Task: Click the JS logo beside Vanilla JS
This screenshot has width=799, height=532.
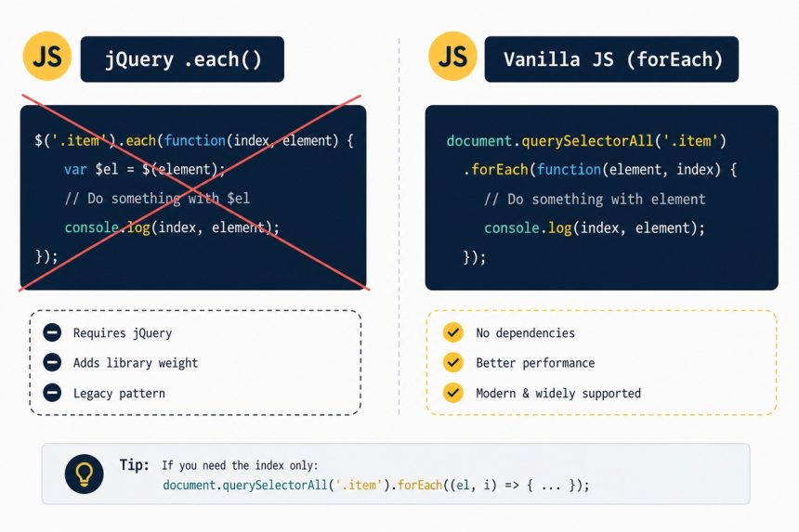Action: (x=452, y=56)
